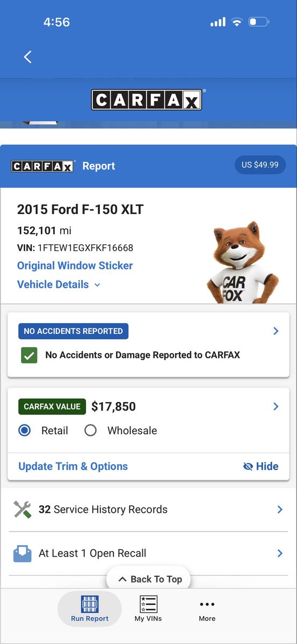Screen dimensions: 297x644
Task: Hide the CARFAX value section
Action: pos(261,466)
